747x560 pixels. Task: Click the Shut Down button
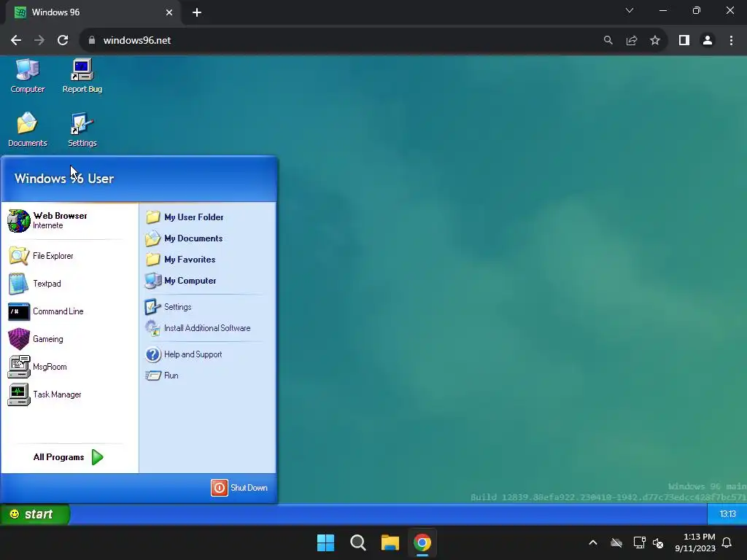[x=239, y=488]
